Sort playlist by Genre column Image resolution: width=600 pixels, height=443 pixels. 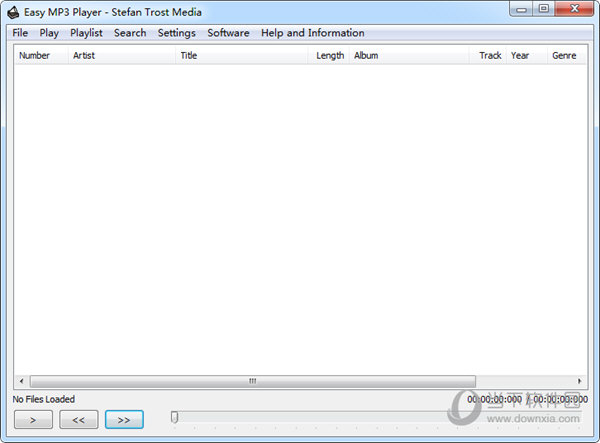567,55
